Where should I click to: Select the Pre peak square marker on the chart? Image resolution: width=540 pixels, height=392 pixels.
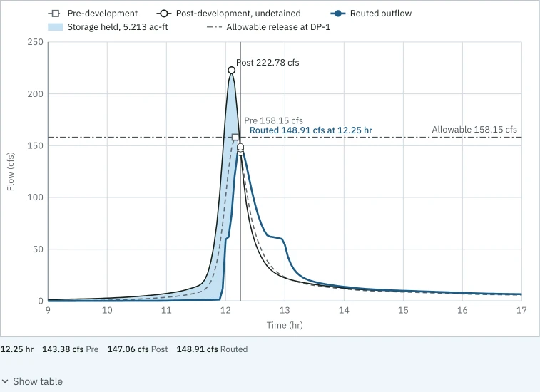coord(235,138)
